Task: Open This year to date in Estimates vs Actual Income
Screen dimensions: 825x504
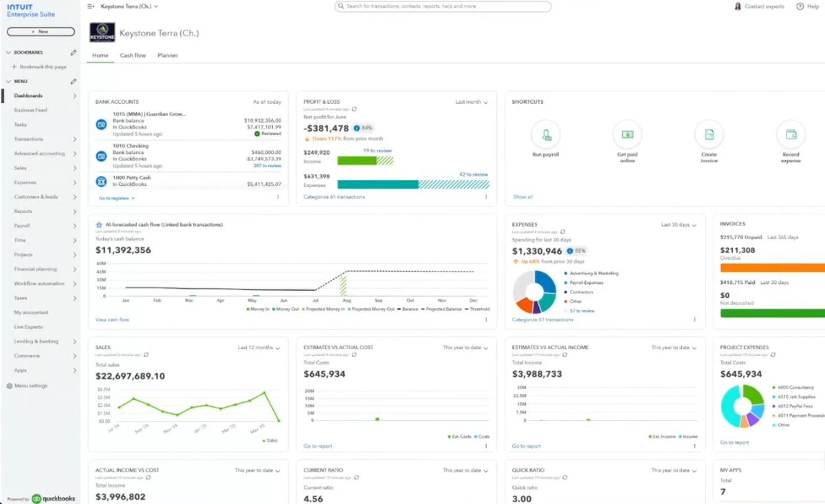Action: click(x=674, y=348)
